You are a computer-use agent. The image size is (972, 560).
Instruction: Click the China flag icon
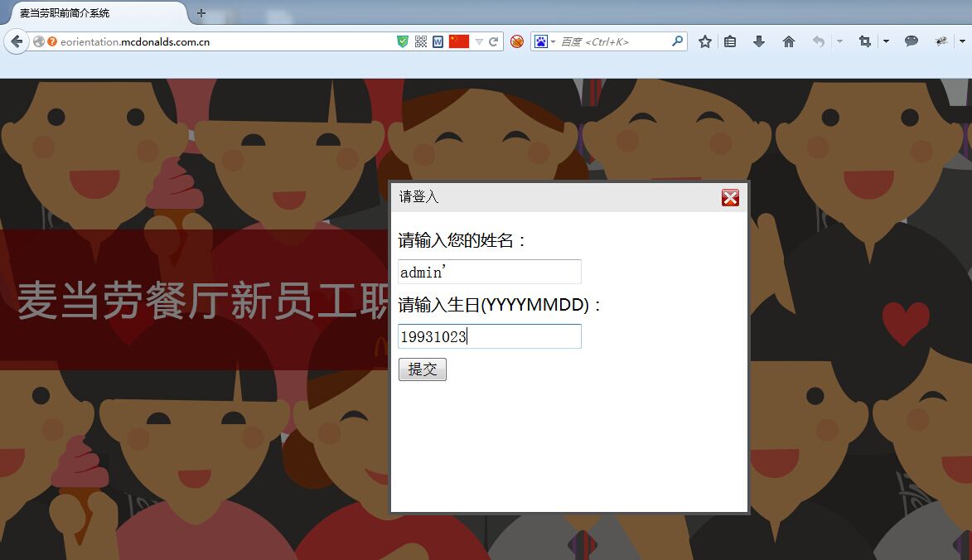[x=459, y=41]
